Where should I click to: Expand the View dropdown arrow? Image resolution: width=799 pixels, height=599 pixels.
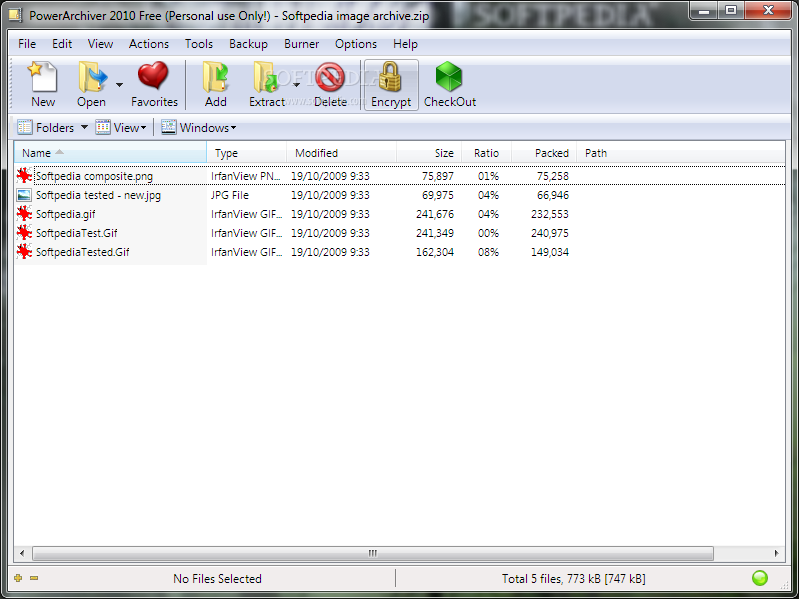[144, 128]
